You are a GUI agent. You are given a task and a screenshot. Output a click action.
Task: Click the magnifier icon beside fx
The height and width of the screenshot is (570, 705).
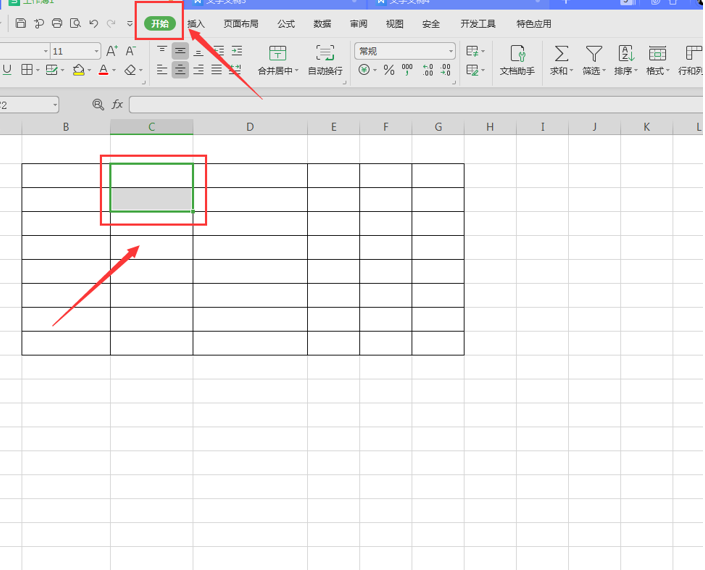point(98,104)
